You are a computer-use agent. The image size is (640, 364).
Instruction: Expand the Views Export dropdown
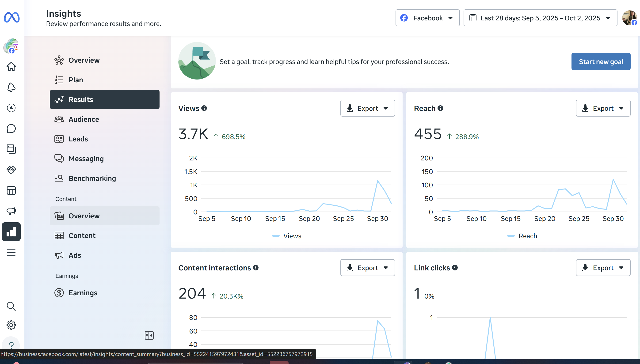tap(367, 108)
